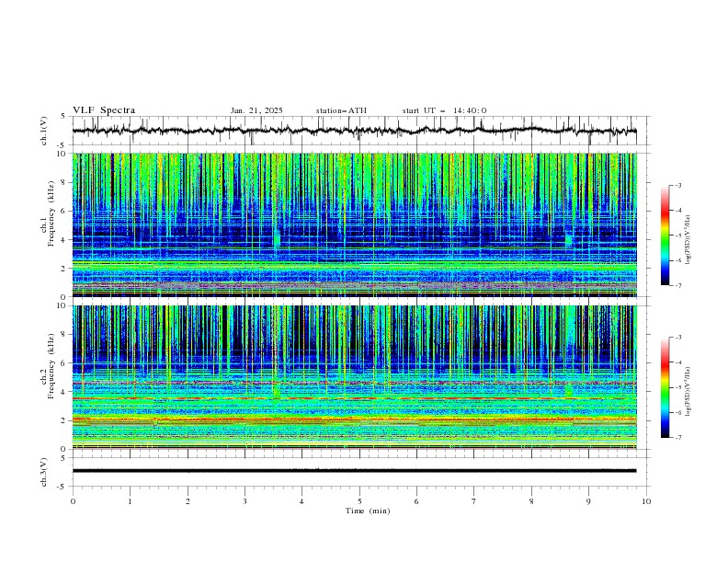Select the date text "Jan. 21, 2025"
Viewport: 728px width, 563px height.
(256, 110)
